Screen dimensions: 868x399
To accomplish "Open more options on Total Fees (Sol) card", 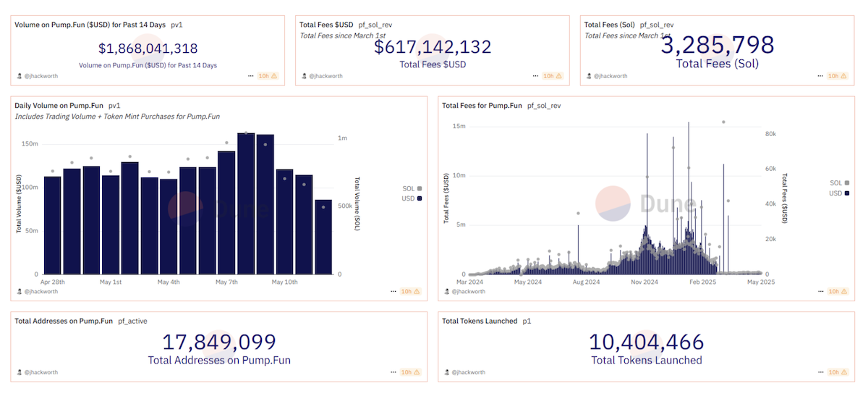I will pos(820,75).
